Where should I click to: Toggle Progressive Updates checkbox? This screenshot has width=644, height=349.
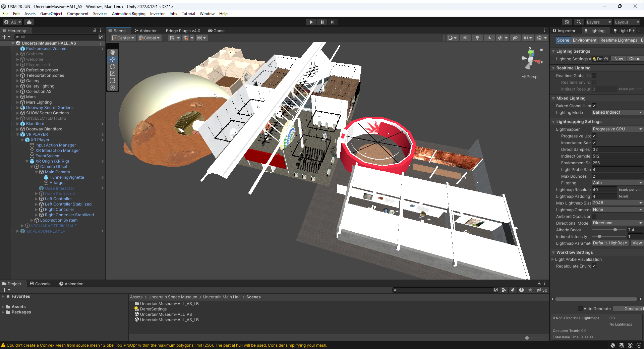pos(594,136)
